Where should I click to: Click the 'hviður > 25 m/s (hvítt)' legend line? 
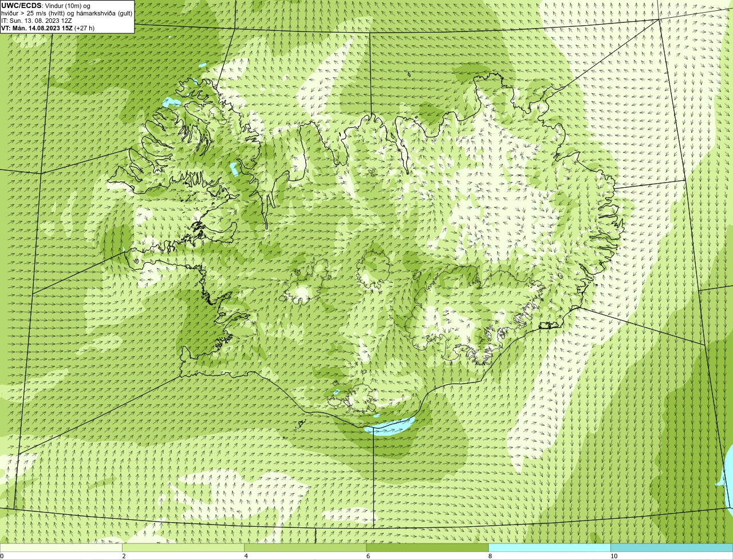click(x=66, y=13)
